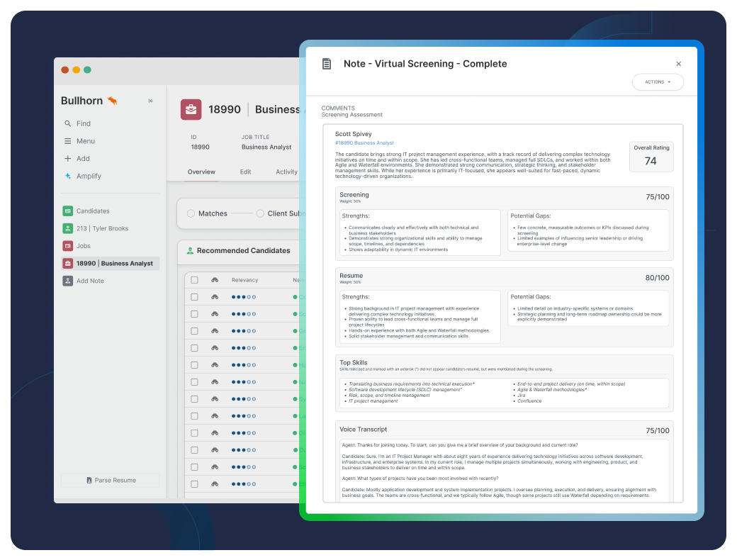
Task: Collapse the sidebar with the arrow icon
Action: click(151, 101)
